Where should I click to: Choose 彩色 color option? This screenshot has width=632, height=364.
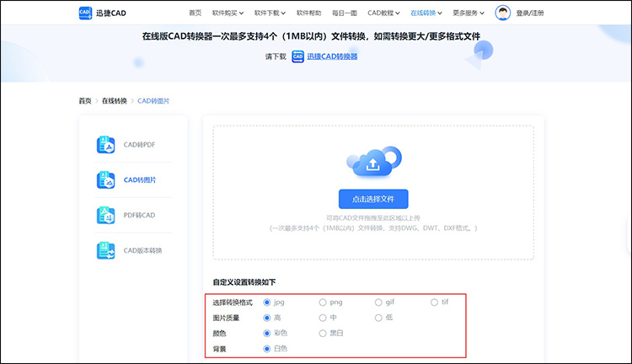pyautogui.click(x=267, y=334)
